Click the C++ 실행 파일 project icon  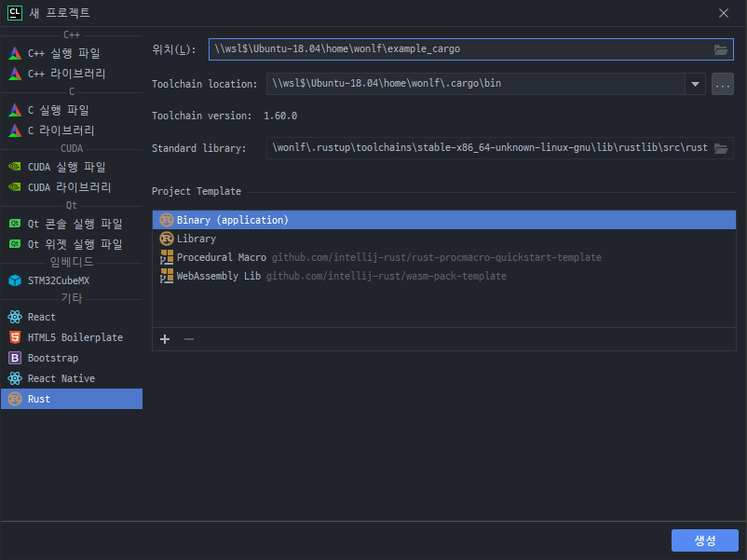click(15, 53)
